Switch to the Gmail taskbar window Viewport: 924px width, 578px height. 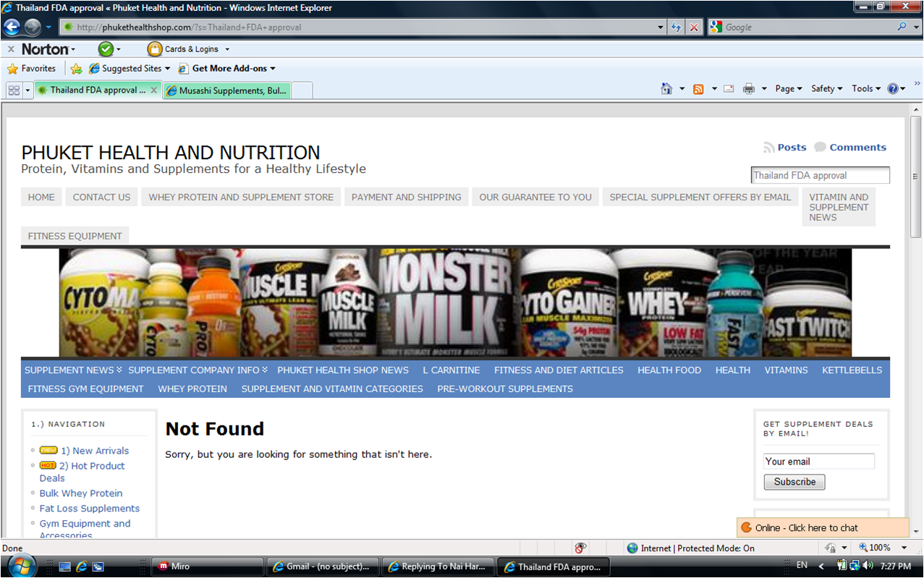tap(323, 566)
